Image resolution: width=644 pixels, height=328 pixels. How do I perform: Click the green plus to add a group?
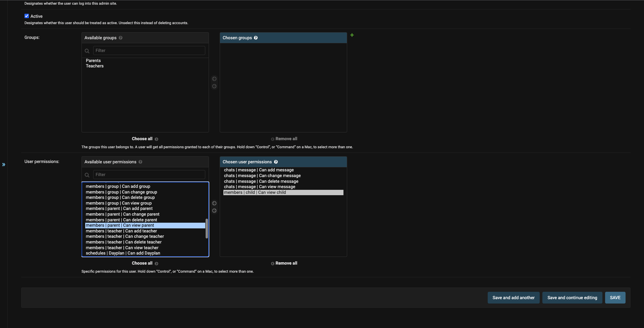tap(352, 35)
